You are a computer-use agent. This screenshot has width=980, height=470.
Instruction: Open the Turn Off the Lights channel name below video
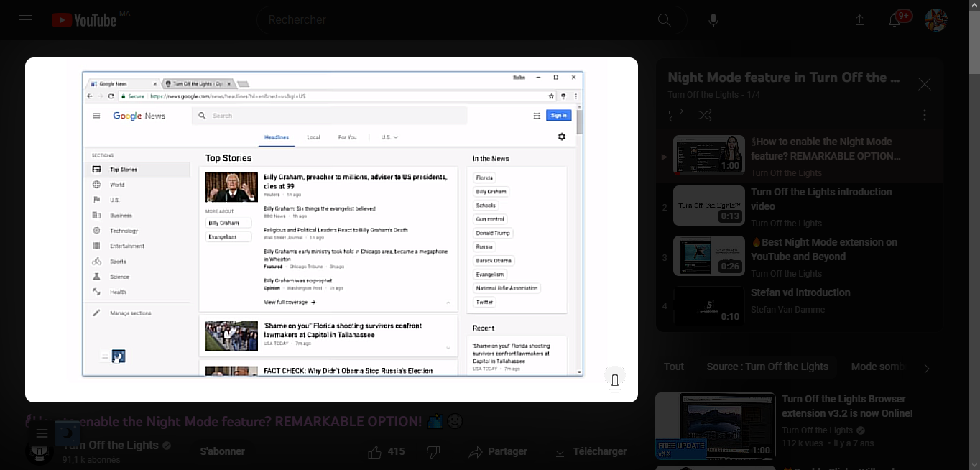click(111, 446)
